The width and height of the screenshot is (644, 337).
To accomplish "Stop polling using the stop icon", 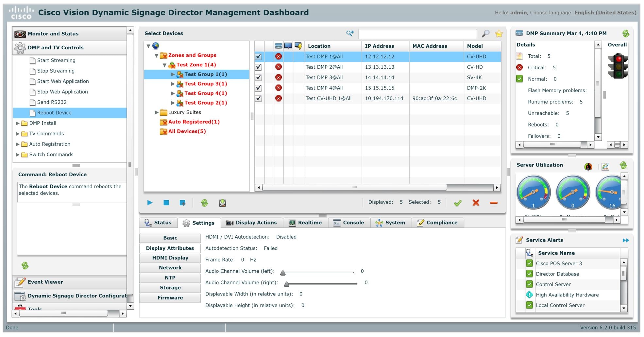I will pos(166,203).
